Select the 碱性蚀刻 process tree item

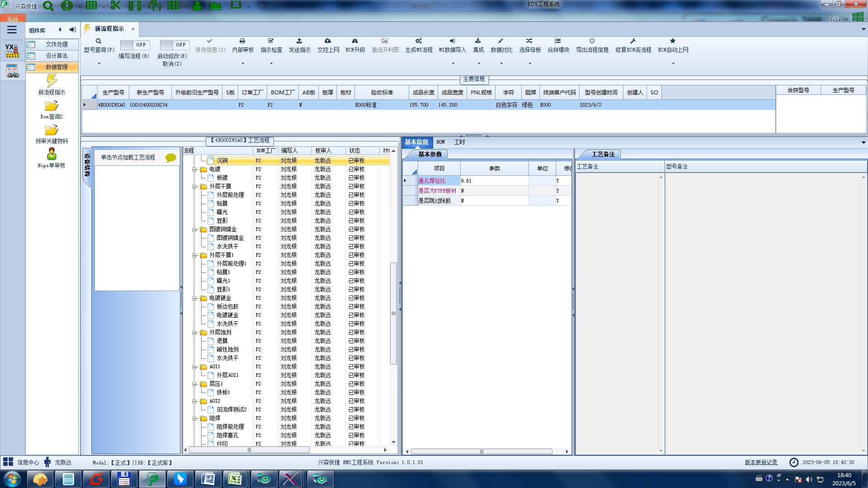point(227,350)
